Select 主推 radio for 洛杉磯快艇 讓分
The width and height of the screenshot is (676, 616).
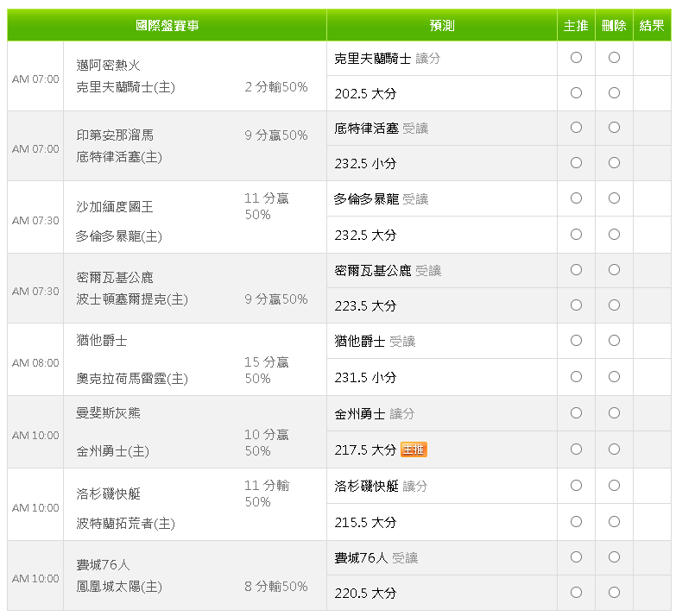[x=576, y=485]
